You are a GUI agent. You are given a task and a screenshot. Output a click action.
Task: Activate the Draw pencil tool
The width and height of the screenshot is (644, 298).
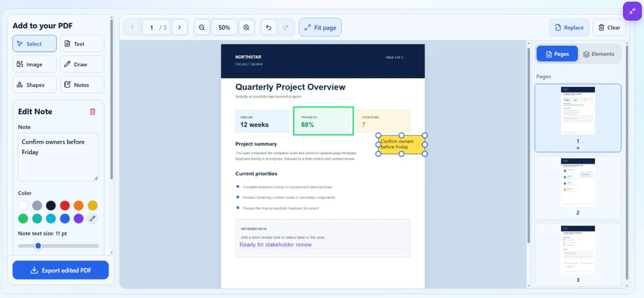(82, 64)
